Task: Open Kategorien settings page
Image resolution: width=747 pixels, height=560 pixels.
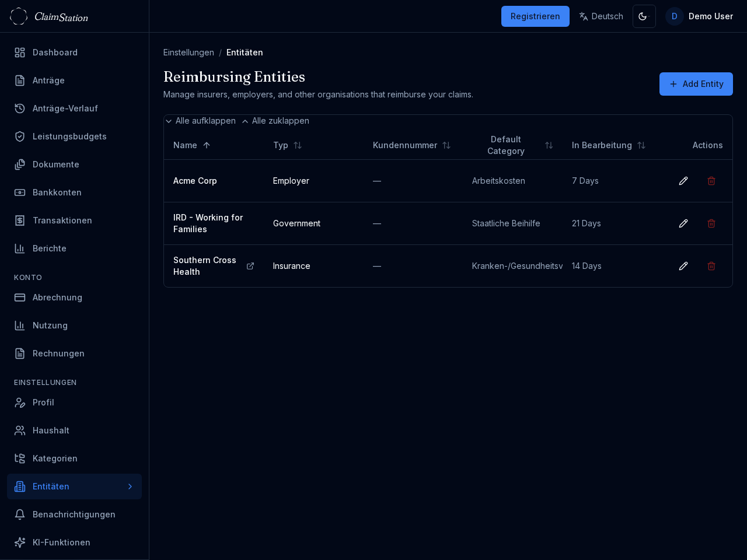Action: pos(74,459)
